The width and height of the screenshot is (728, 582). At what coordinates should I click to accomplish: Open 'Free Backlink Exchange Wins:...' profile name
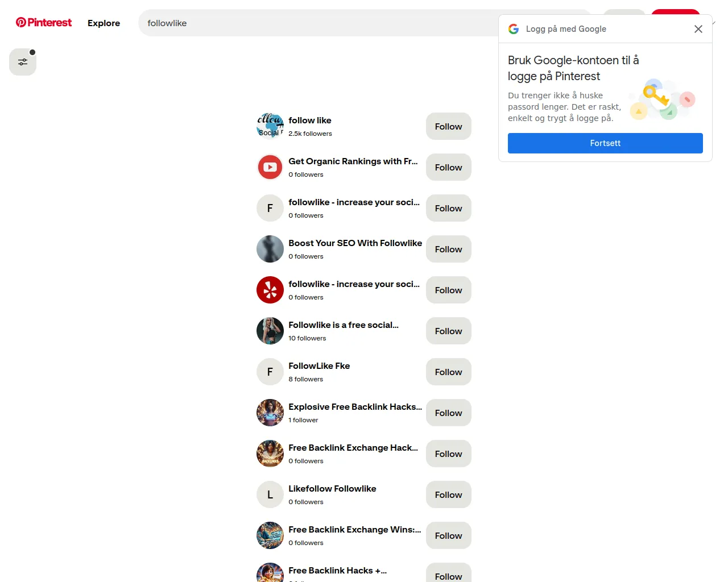(355, 530)
